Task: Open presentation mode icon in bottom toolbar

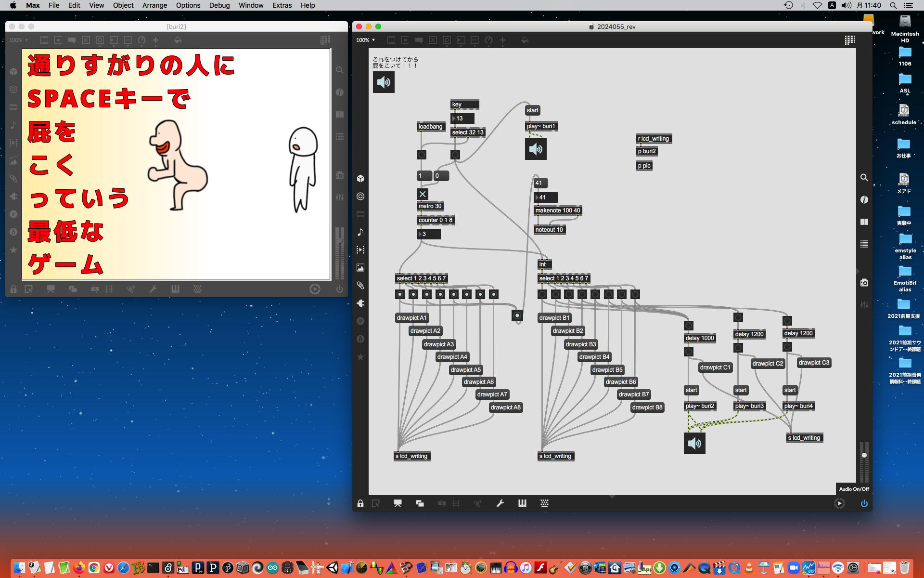Action: (398, 503)
